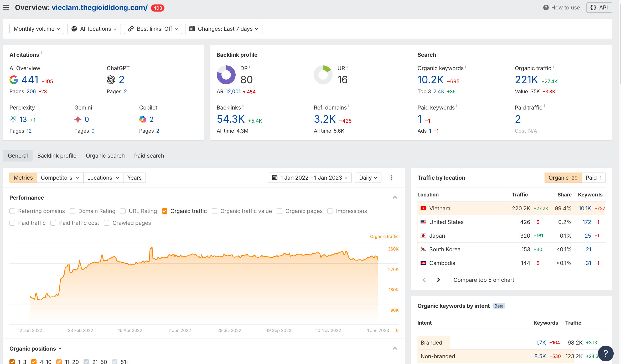Open the hamburger menu icon
This screenshot has width=621, height=364.
(6, 7)
